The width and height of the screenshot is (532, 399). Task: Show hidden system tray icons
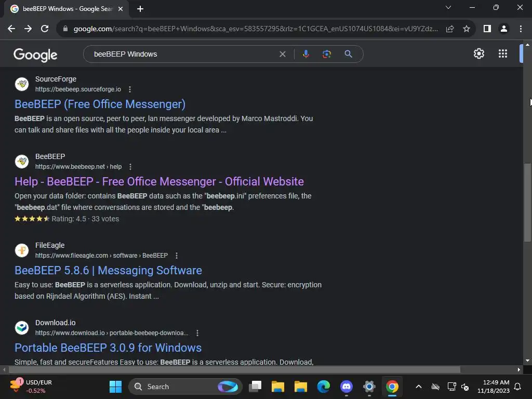[419, 387]
